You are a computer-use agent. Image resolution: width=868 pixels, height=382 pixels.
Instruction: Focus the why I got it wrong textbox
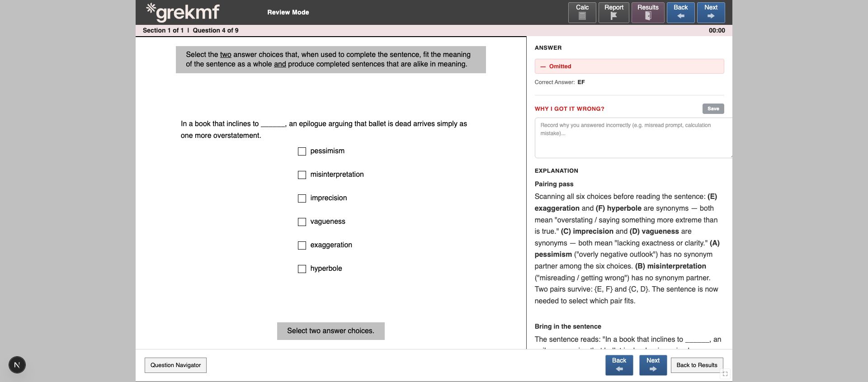(633, 138)
